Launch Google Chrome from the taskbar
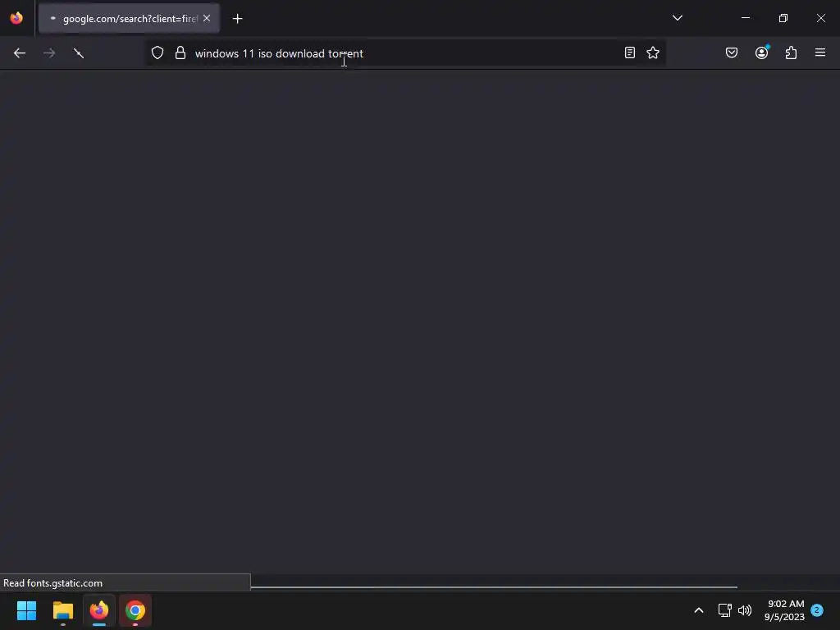Viewport: 840px width, 630px height. tap(135, 610)
